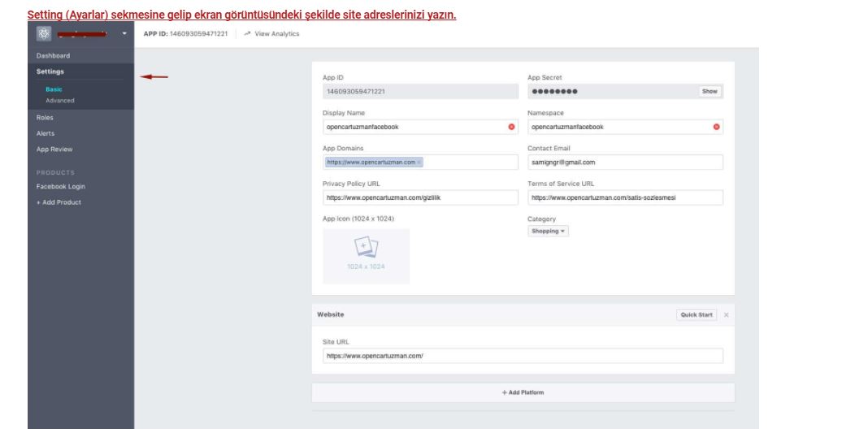Click + Add Platform
The height and width of the screenshot is (442, 868).
(523, 392)
